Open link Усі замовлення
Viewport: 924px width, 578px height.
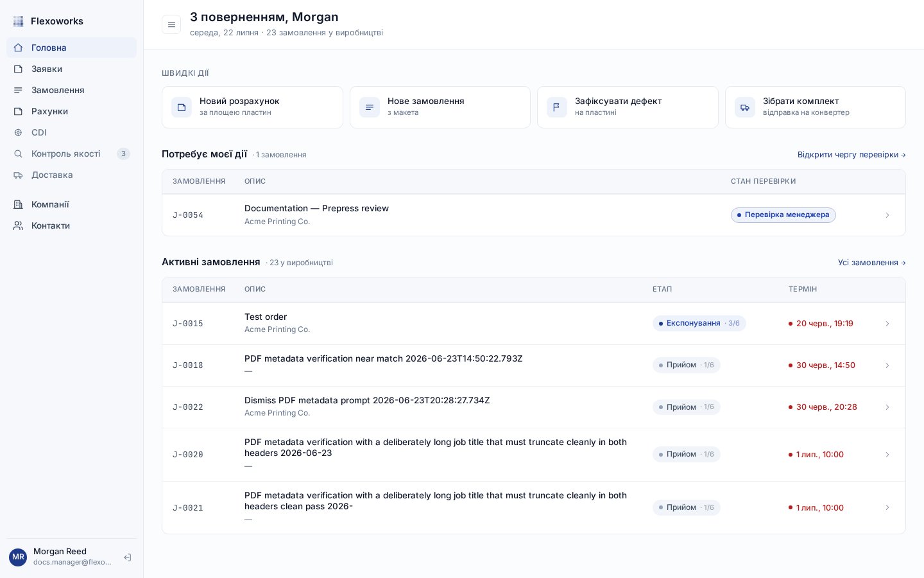872,263
